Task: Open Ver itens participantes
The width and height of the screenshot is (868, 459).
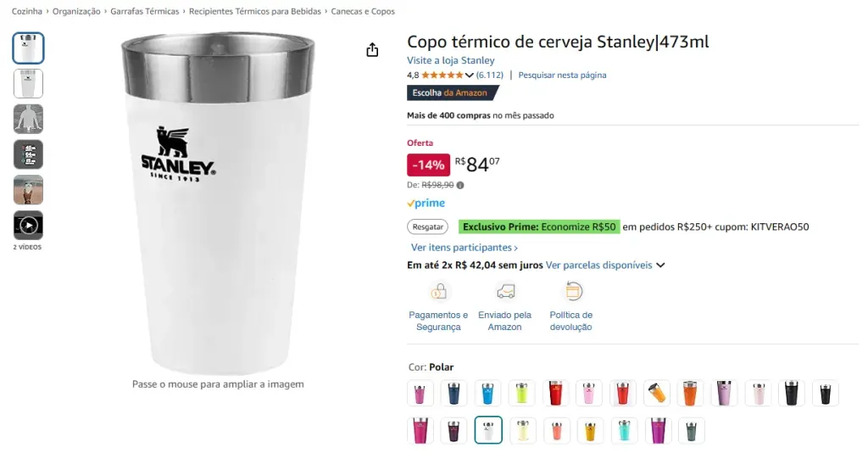Action: [x=464, y=248]
